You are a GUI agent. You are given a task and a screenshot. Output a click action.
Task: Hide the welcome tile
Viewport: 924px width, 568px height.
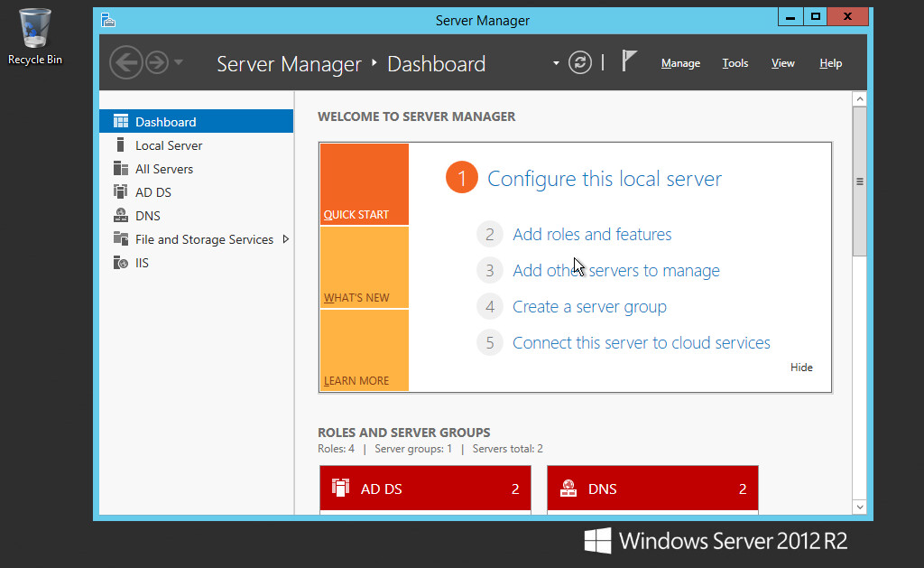click(x=801, y=367)
